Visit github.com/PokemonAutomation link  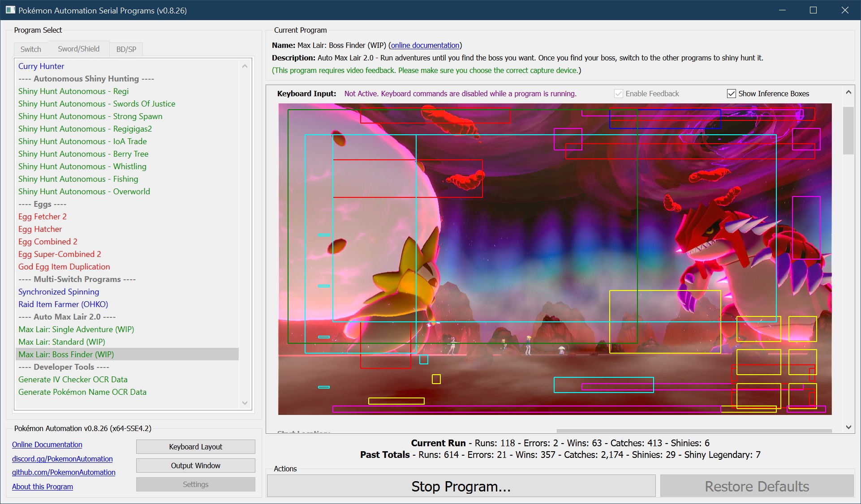(64, 472)
